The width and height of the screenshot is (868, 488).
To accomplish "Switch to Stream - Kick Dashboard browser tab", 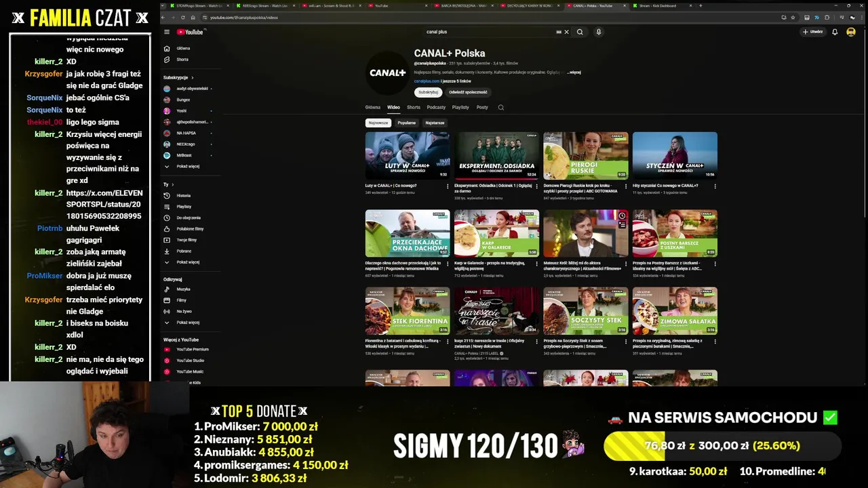I will [661, 5].
